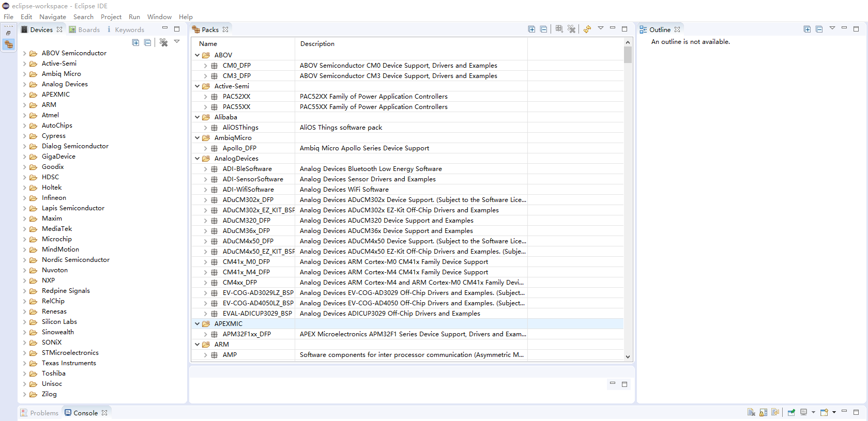This screenshot has height=421, width=868.
Task: Select the PAC52XX pack row
Action: (407, 97)
